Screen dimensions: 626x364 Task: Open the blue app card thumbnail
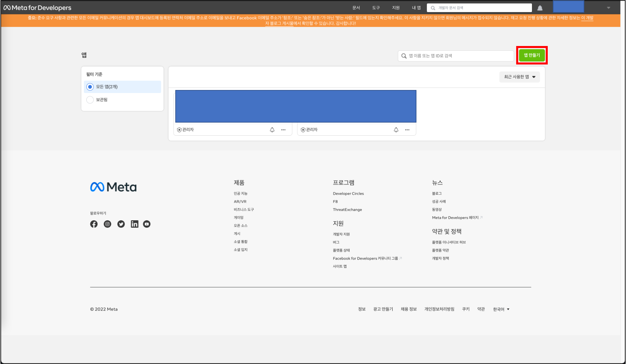point(296,106)
